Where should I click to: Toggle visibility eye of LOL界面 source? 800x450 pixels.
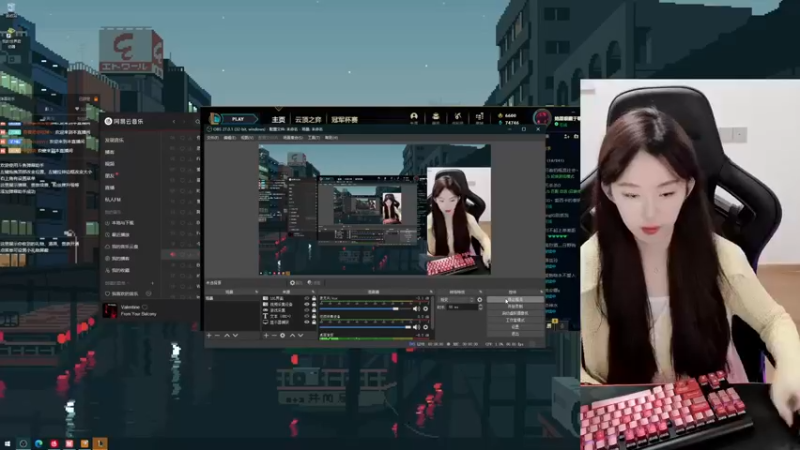point(307,298)
